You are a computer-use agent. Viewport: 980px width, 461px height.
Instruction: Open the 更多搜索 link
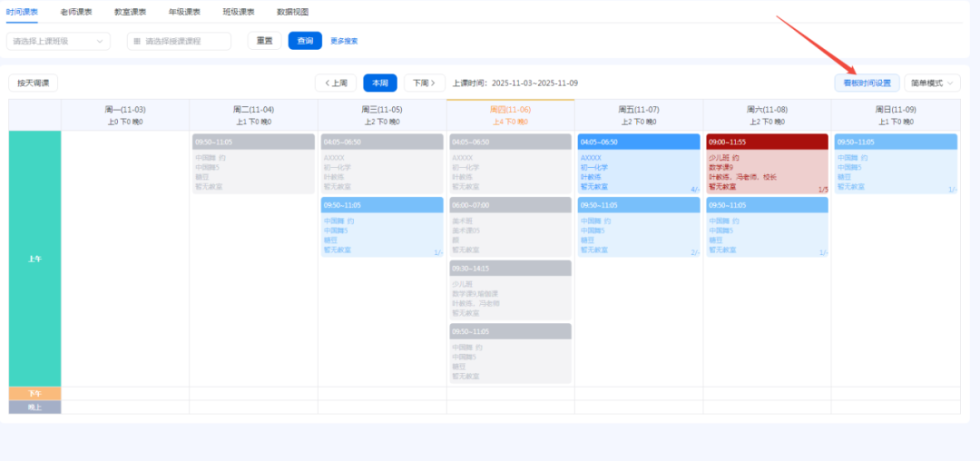click(x=344, y=41)
